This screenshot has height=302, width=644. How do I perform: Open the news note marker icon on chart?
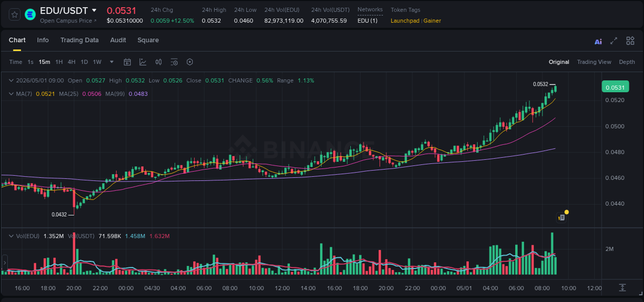point(562,217)
